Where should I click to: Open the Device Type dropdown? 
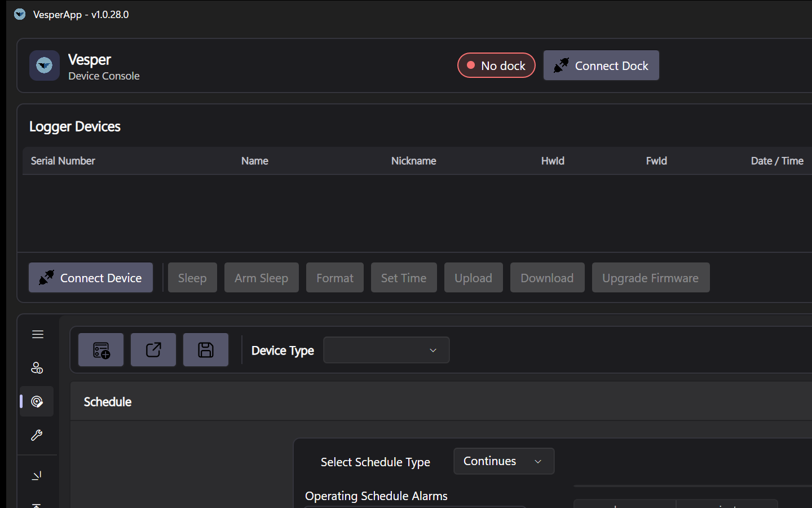click(x=386, y=350)
